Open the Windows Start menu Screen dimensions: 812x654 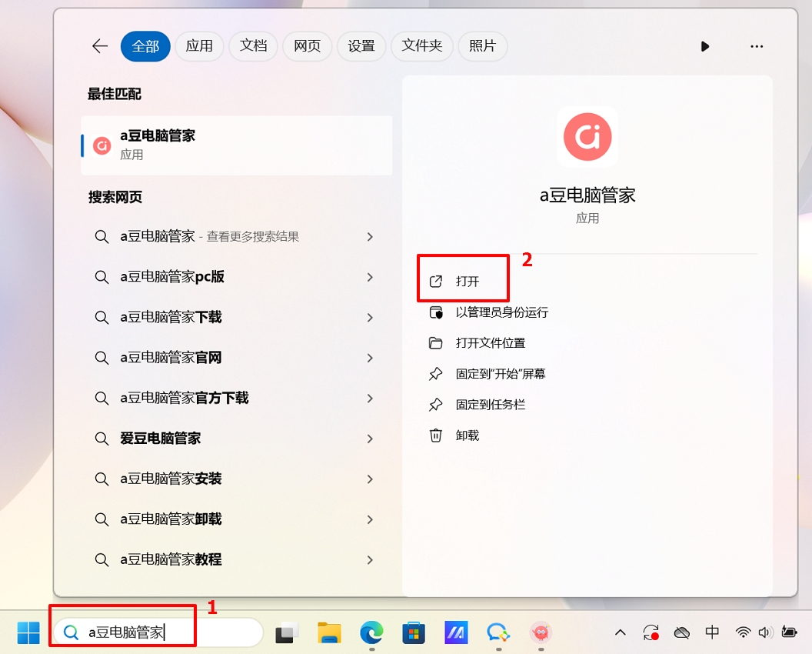coord(28,632)
